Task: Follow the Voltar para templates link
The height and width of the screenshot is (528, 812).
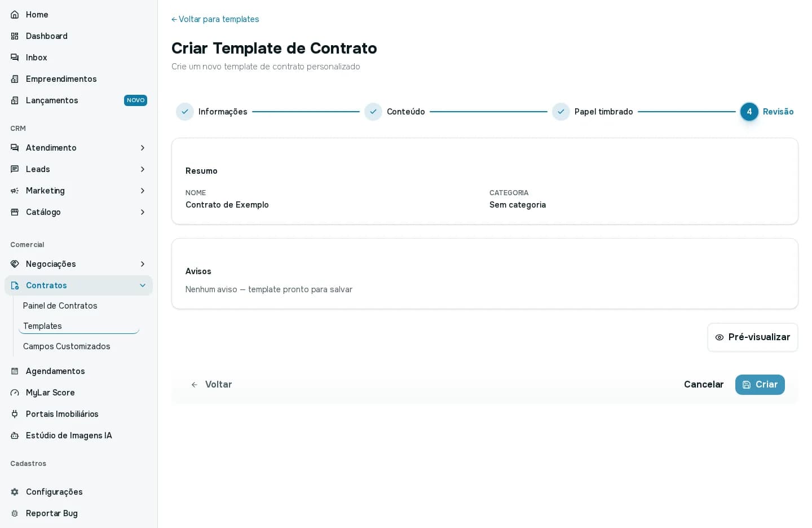Action: (x=215, y=19)
